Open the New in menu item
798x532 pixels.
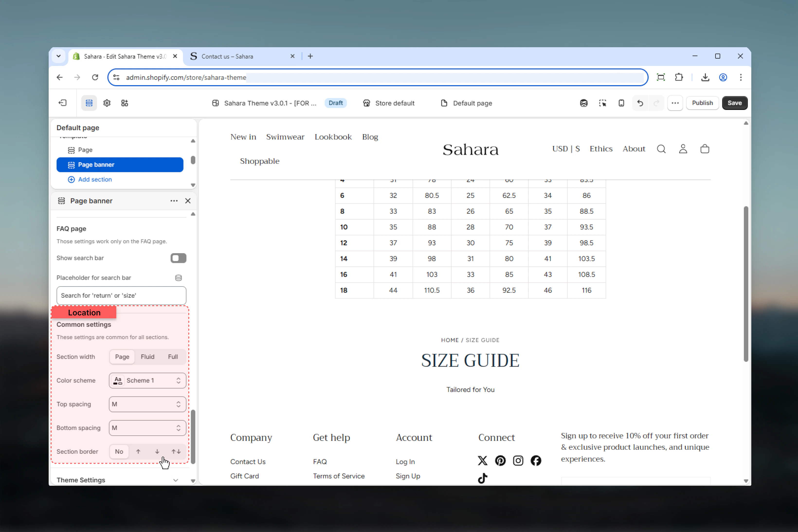click(x=243, y=137)
